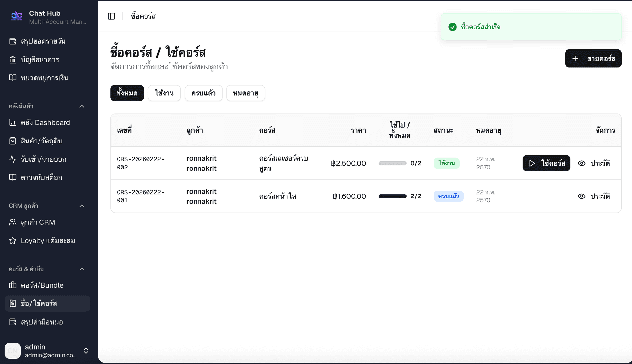Viewport: 632px width, 364px height.
Task: Click ใช้คอร์ส button for laser course
Action: pos(546,163)
